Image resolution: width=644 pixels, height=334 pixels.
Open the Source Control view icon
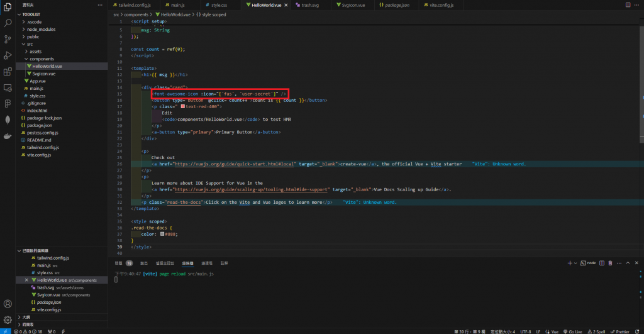tap(8, 39)
